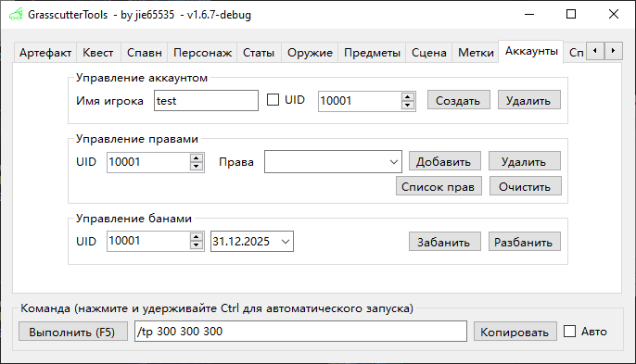Click the Добавить permission button
Screen dimensions: 636x364
[445, 161]
